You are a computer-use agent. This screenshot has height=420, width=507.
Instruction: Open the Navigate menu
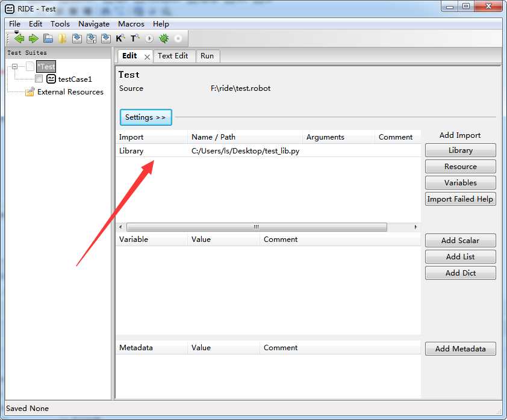[94, 24]
